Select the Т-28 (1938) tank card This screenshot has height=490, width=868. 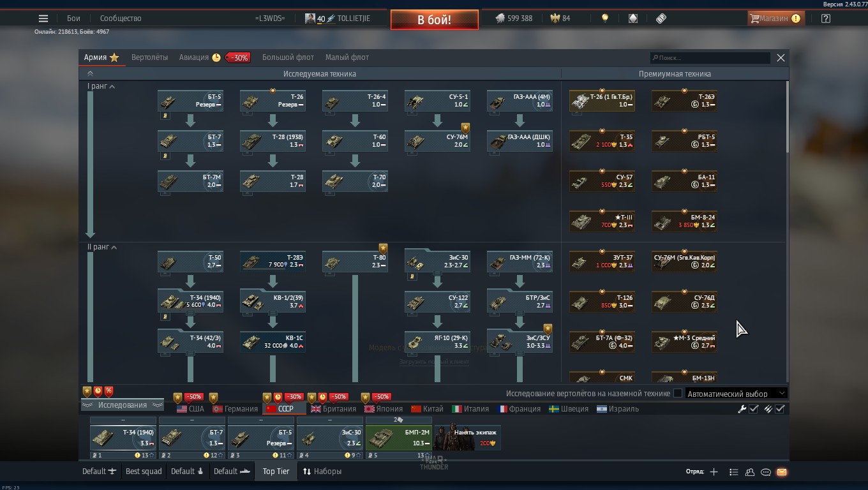[x=273, y=141]
